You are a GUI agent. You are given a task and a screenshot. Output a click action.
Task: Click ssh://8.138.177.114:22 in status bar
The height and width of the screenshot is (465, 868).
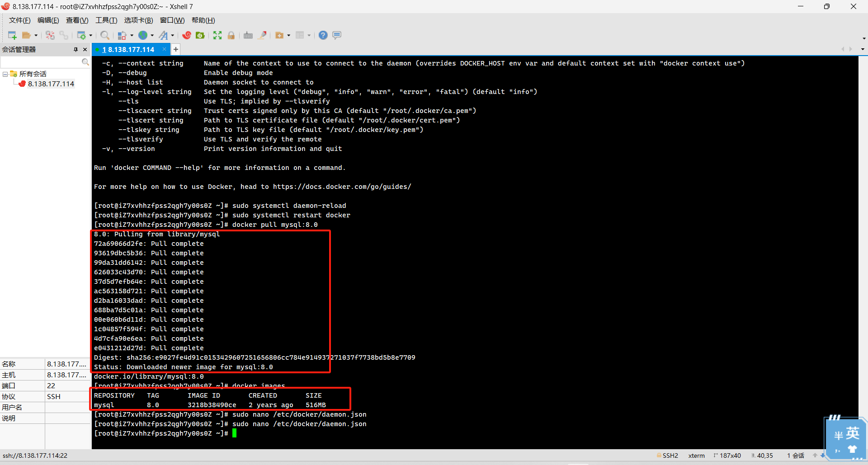tap(35, 456)
